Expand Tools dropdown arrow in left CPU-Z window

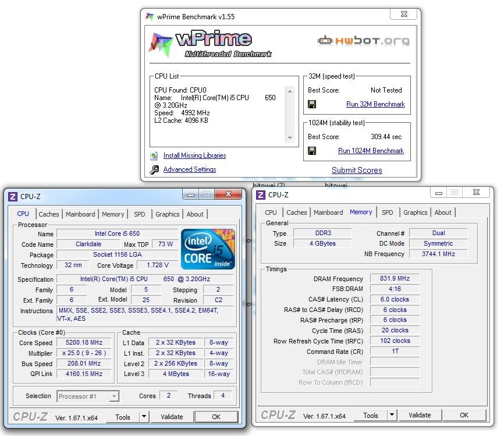(144, 417)
